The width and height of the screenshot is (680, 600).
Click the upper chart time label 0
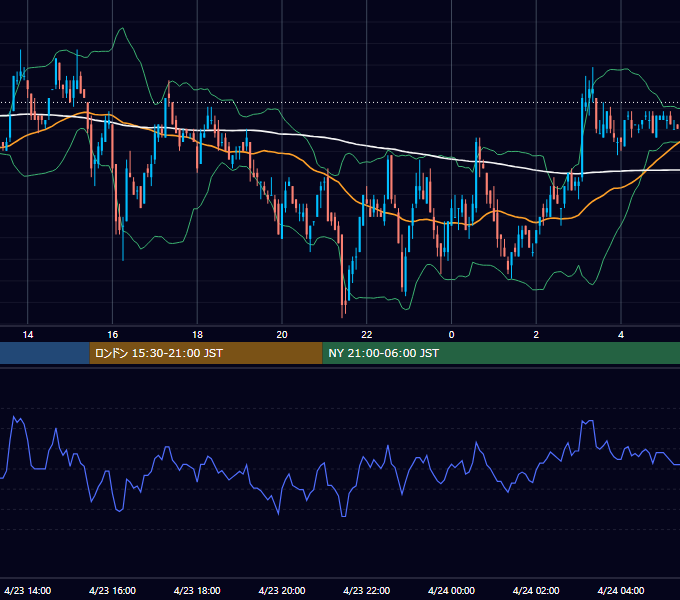pyautogui.click(x=451, y=335)
